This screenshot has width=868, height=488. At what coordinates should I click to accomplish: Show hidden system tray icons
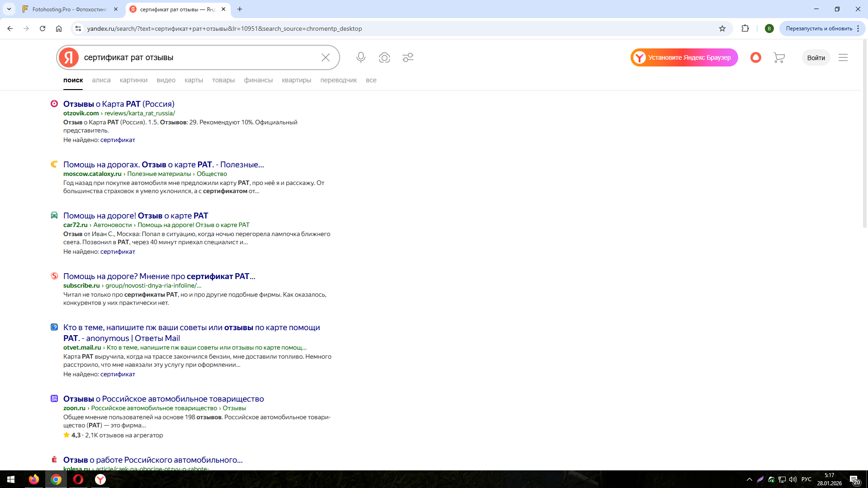(x=749, y=479)
